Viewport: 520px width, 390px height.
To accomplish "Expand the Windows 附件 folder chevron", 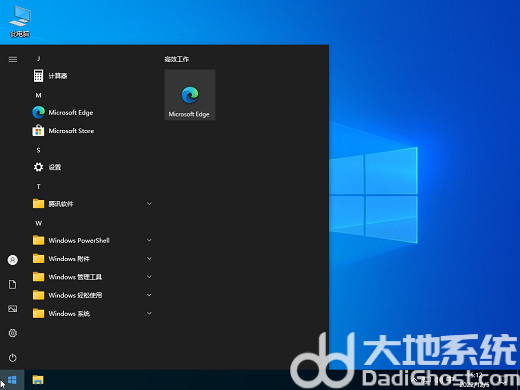I will tap(149, 258).
